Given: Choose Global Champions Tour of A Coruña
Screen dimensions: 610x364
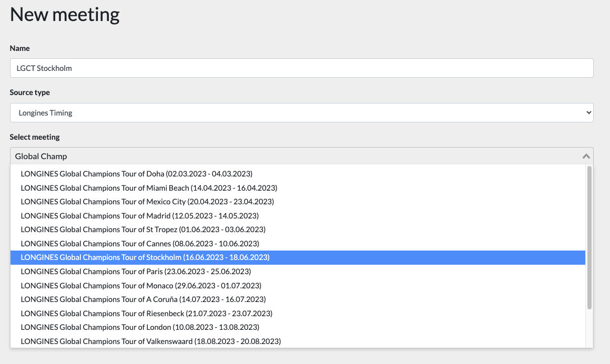Looking at the screenshot, I should point(298,299).
